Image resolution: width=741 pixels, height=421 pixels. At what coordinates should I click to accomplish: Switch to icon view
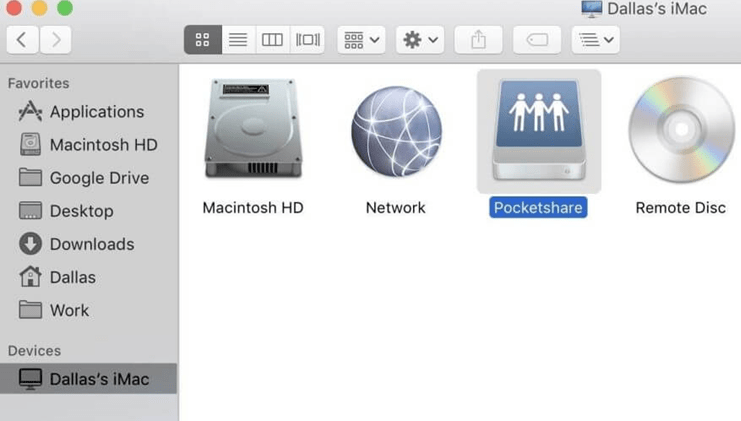202,40
